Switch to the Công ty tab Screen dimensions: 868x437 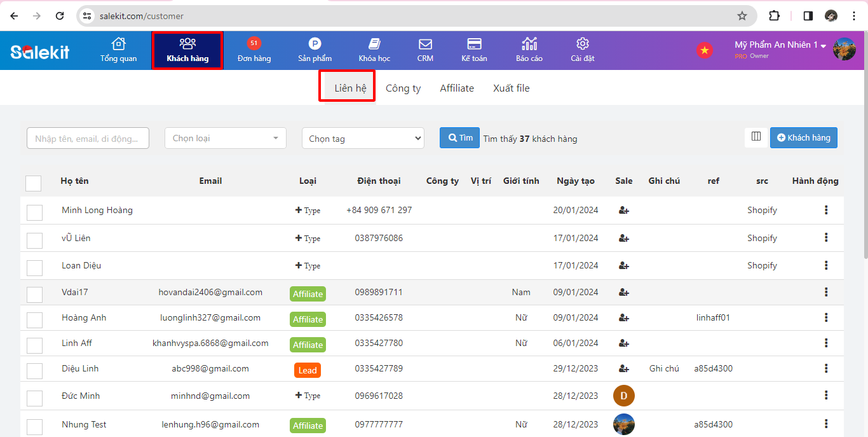403,88
